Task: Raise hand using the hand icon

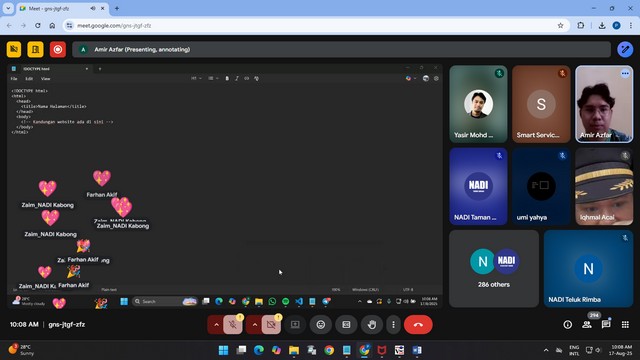Action: 371,324
